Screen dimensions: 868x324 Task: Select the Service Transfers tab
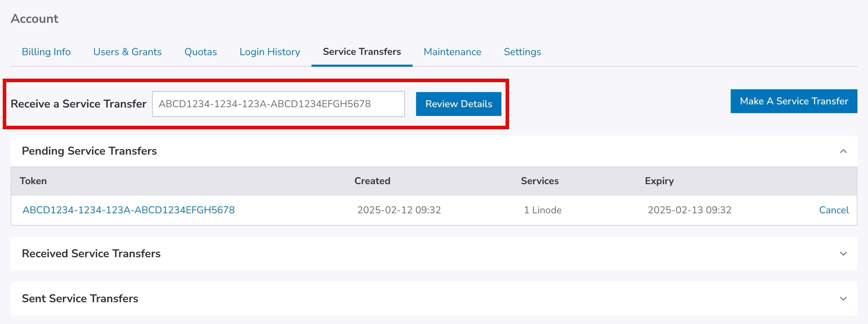[362, 52]
